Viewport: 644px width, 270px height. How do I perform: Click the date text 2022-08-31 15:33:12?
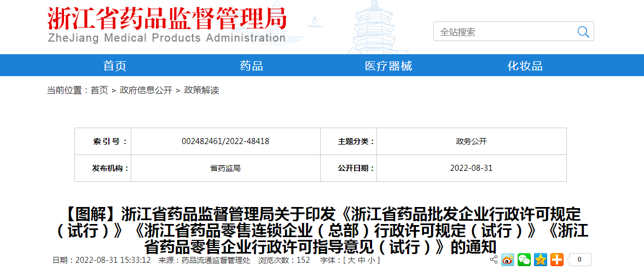coord(113,260)
